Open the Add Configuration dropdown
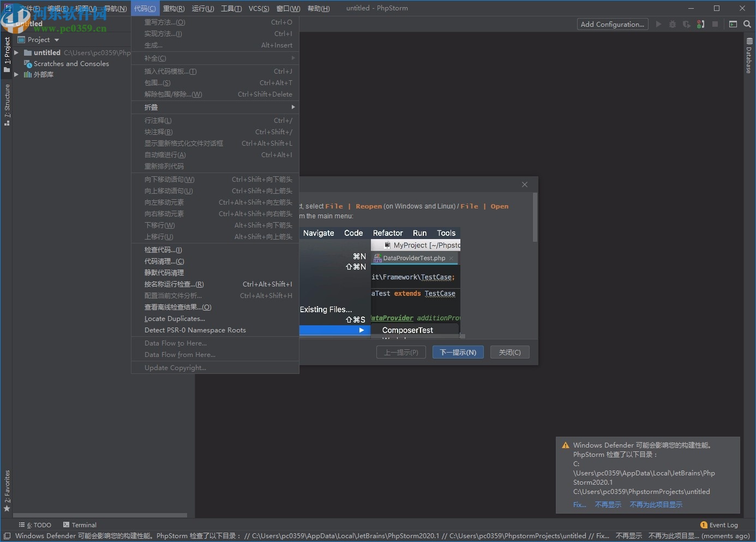 612,24
